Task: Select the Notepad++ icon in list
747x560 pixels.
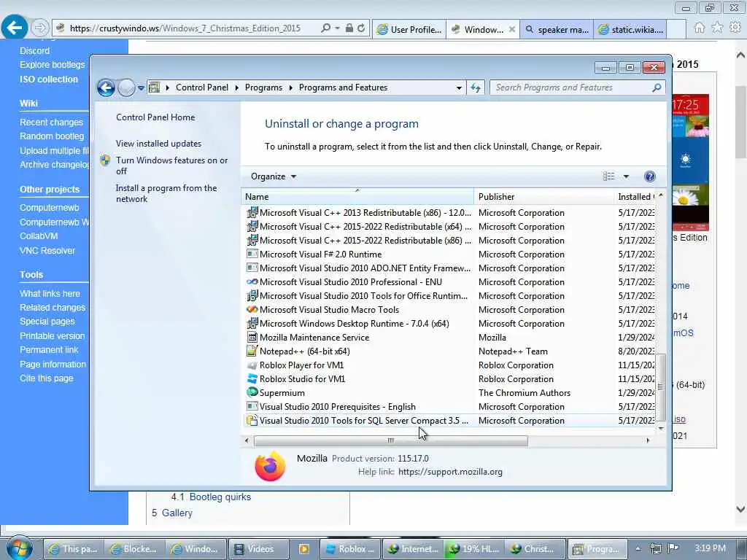Action: click(x=252, y=351)
